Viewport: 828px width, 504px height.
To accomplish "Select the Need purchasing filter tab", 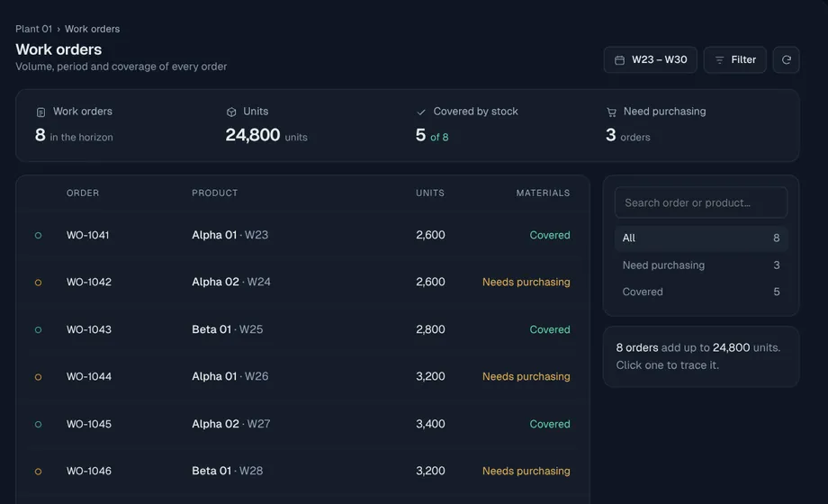I will [701, 265].
